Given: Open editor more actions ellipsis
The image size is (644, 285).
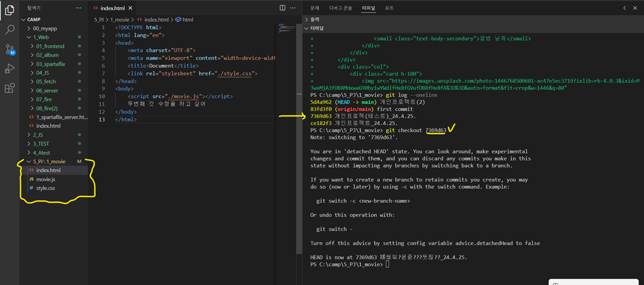Looking at the screenshot, I should pyautogui.click(x=293, y=8).
